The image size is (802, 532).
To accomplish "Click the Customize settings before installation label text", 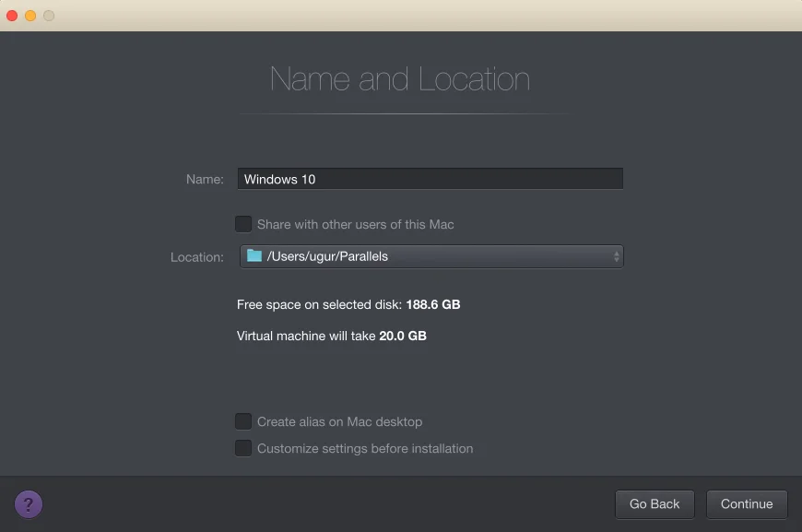I will [x=365, y=449].
